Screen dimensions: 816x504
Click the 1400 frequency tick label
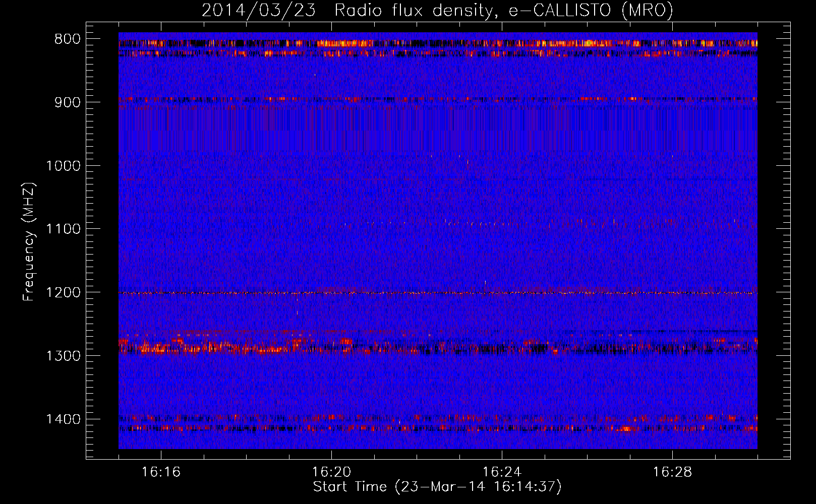(64, 419)
